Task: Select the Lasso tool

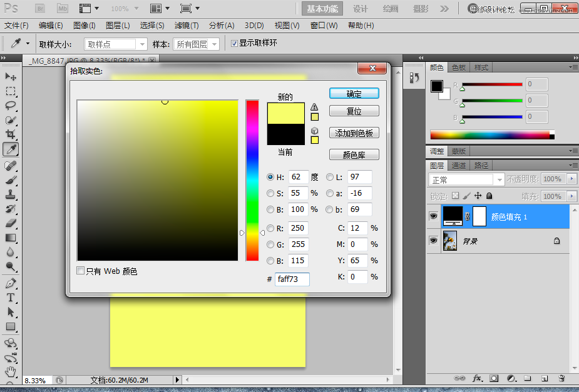Action: pyautogui.click(x=11, y=105)
